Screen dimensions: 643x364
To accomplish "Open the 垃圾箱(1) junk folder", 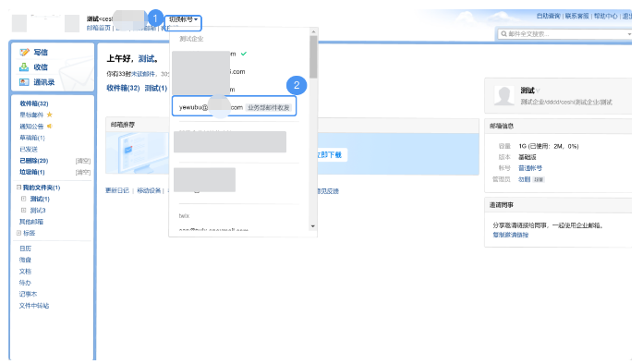I will pyautogui.click(x=32, y=172).
